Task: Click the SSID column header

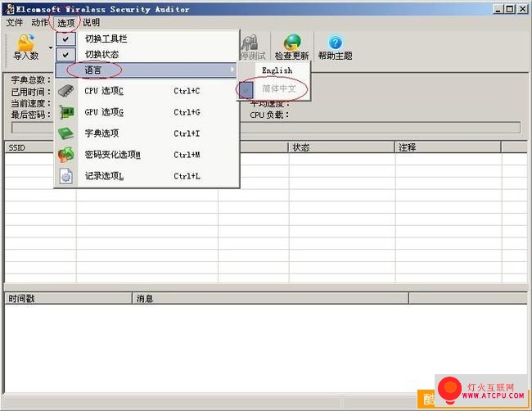Action: click(x=29, y=147)
